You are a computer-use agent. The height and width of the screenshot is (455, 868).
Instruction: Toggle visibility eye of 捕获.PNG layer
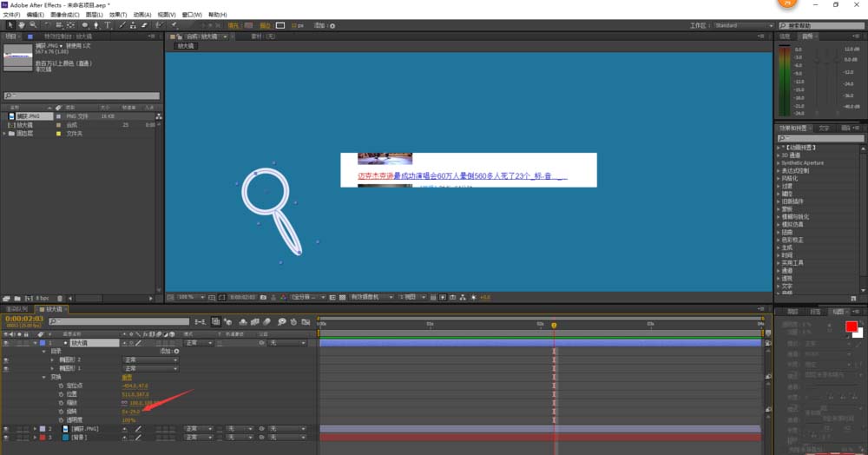coord(6,428)
